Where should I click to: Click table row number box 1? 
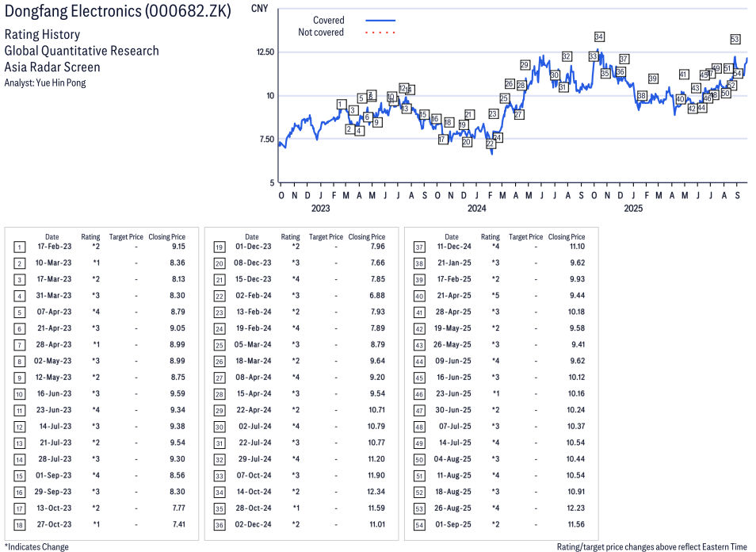point(19,247)
